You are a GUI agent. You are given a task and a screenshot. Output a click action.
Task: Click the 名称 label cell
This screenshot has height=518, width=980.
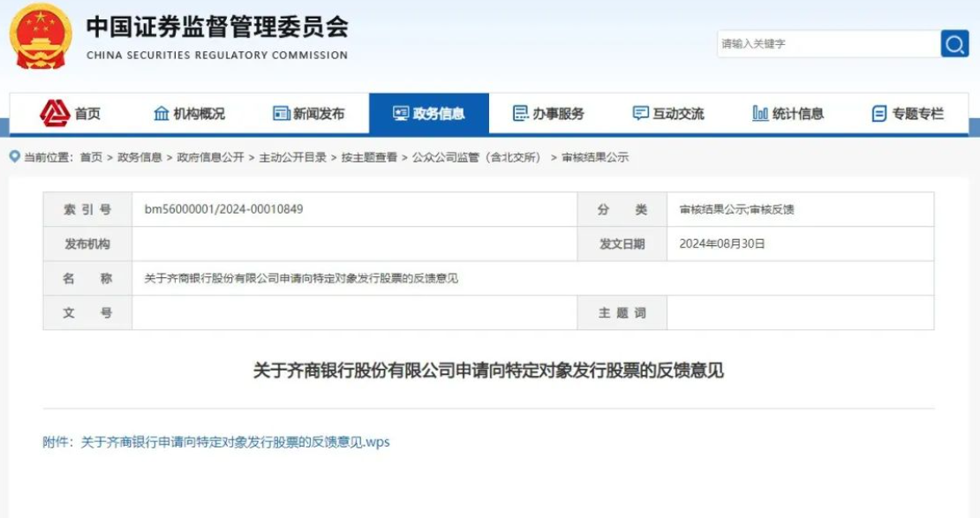click(x=87, y=278)
